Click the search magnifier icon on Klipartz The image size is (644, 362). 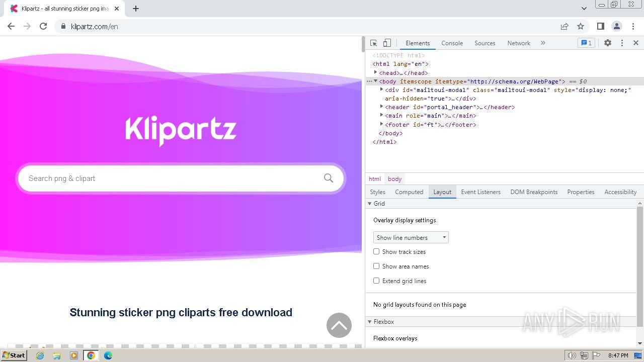click(x=329, y=178)
